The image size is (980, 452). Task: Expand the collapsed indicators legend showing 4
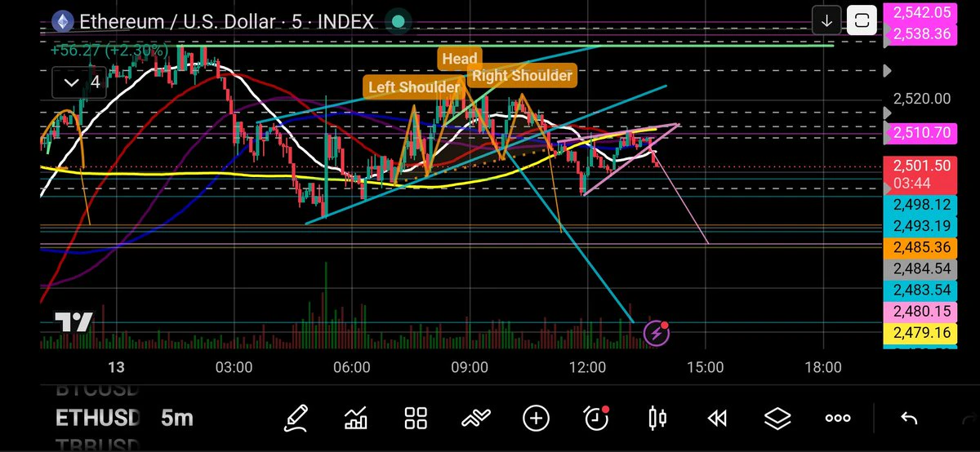[x=80, y=82]
